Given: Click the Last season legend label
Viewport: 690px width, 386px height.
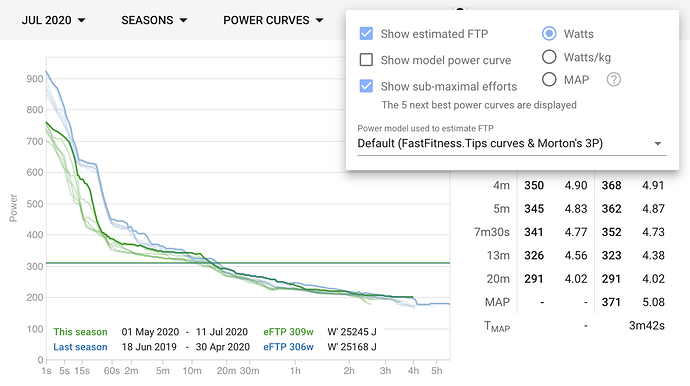Looking at the screenshot, I should tap(80, 347).
